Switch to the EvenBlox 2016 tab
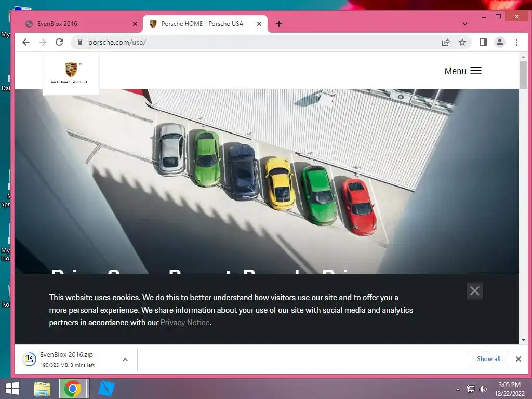 pyautogui.click(x=79, y=24)
